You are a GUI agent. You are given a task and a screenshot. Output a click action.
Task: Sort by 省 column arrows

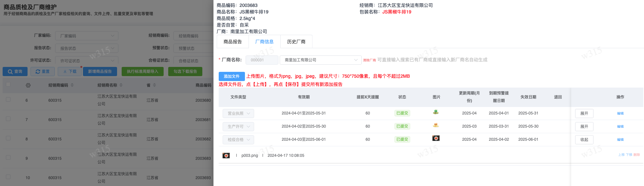coord(154,85)
